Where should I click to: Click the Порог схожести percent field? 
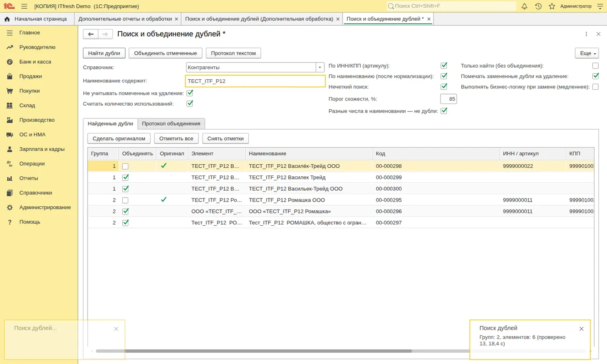pos(448,99)
